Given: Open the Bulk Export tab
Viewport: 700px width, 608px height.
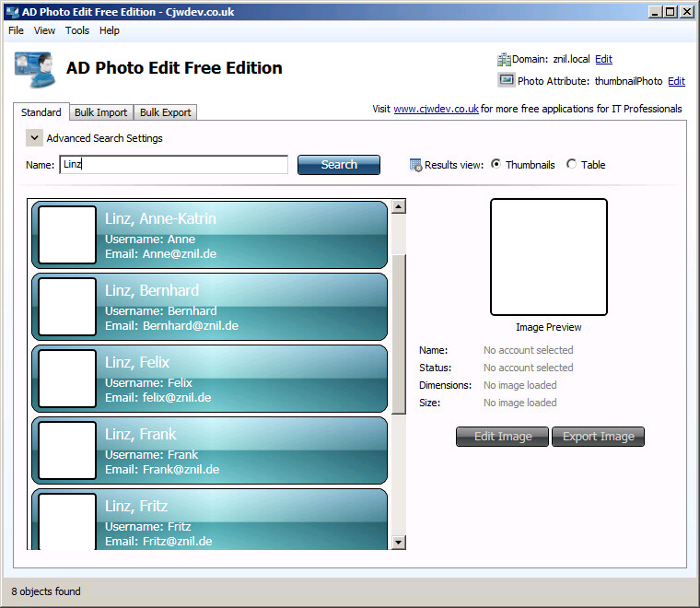Looking at the screenshot, I should click(165, 112).
